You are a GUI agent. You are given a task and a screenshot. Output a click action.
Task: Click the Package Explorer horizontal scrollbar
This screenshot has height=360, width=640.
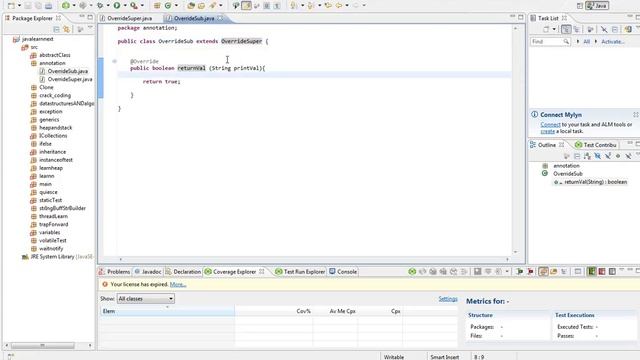coord(42,346)
